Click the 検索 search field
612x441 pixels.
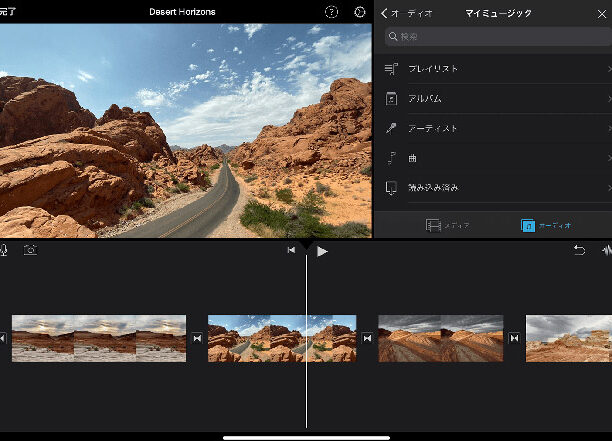tap(498, 36)
